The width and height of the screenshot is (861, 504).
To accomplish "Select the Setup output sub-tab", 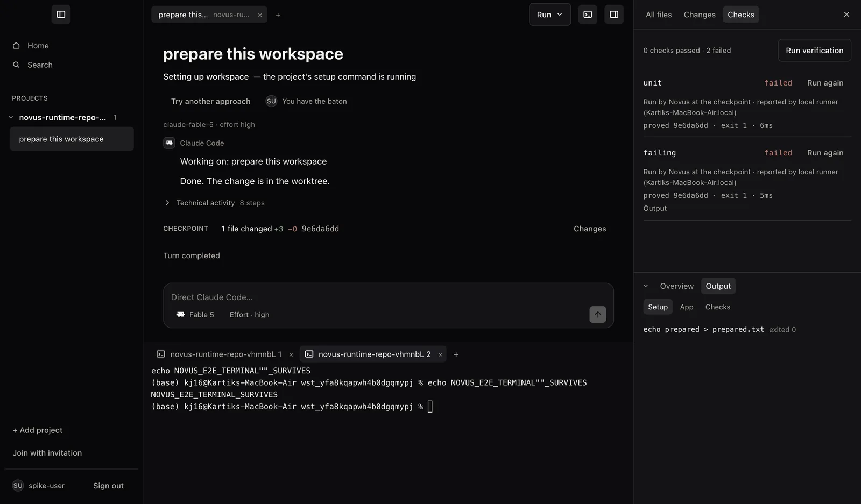I will click(x=658, y=307).
